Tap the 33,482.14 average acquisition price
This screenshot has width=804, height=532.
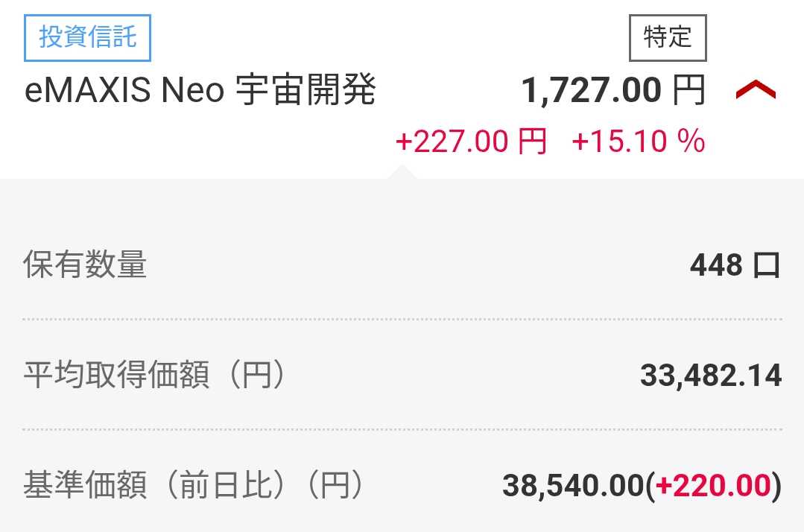(710, 376)
